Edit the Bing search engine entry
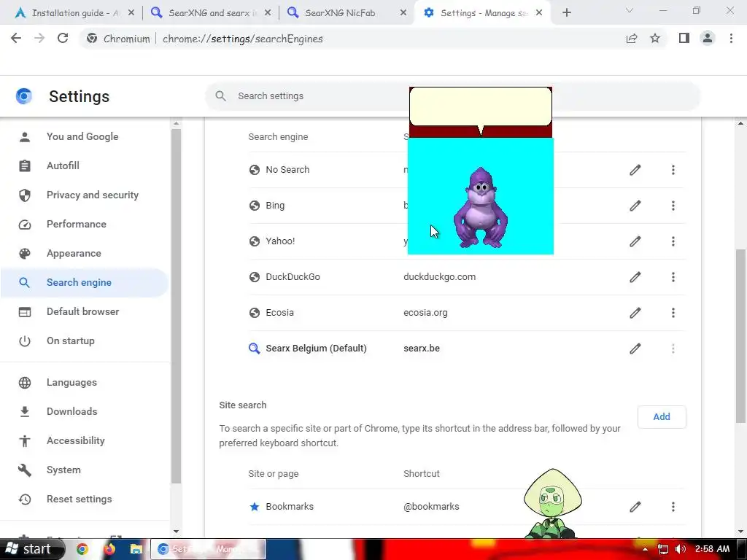This screenshot has width=747, height=560. pos(635,206)
